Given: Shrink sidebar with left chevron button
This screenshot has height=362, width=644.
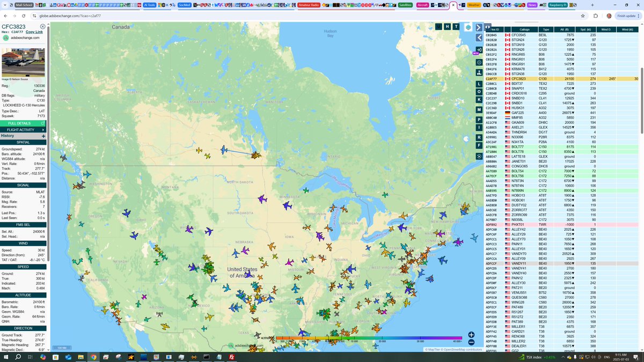Looking at the screenshot, I should (479, 38).
